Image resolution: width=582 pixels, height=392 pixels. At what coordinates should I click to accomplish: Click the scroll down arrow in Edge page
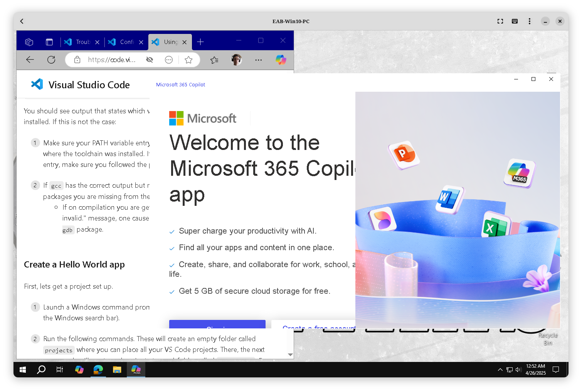tap(290, 355)
